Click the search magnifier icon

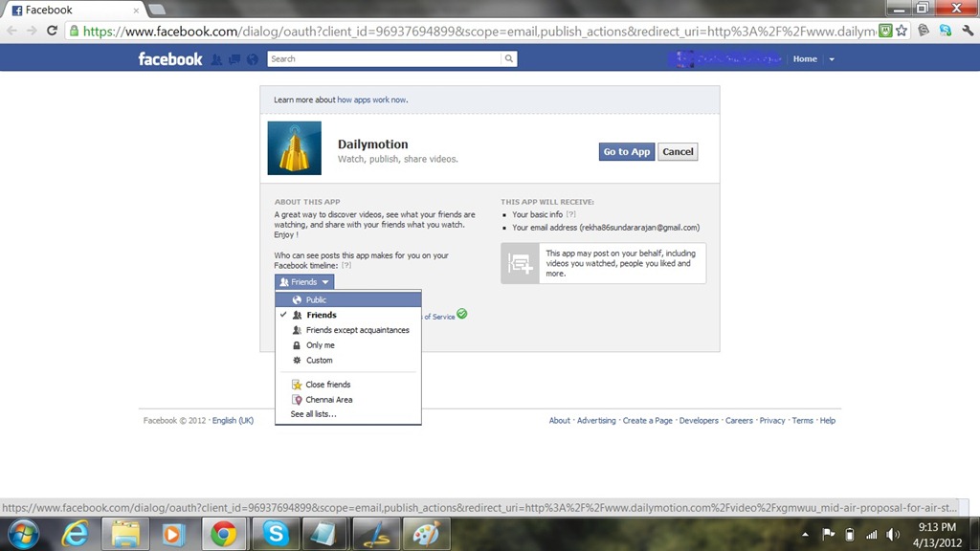pos(509,59)
